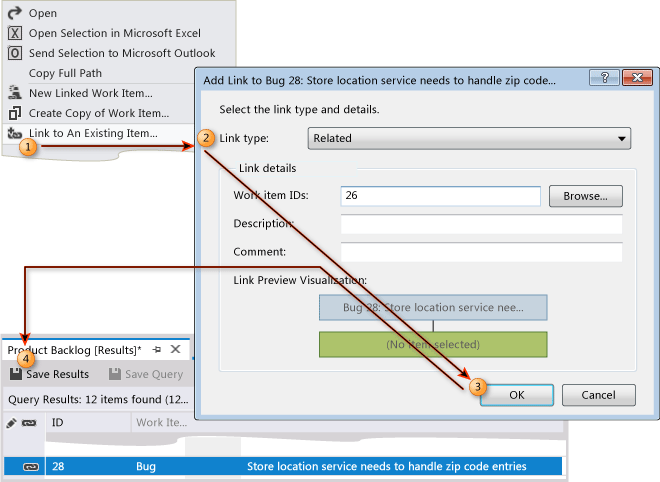Click the dialog title Add Link to Bug 28
660x482 pixels.
coord(379,80)
